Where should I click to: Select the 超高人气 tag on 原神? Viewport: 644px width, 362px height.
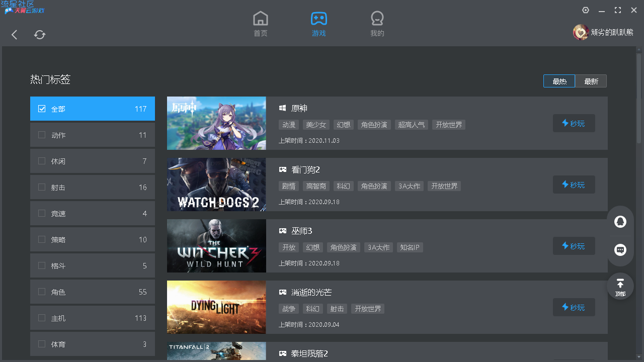point(412,125)
